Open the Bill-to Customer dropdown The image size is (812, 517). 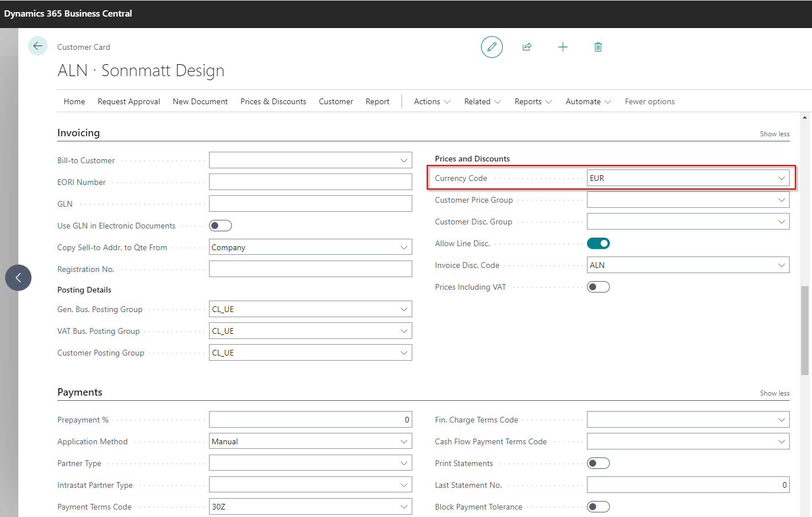point(404,160)
